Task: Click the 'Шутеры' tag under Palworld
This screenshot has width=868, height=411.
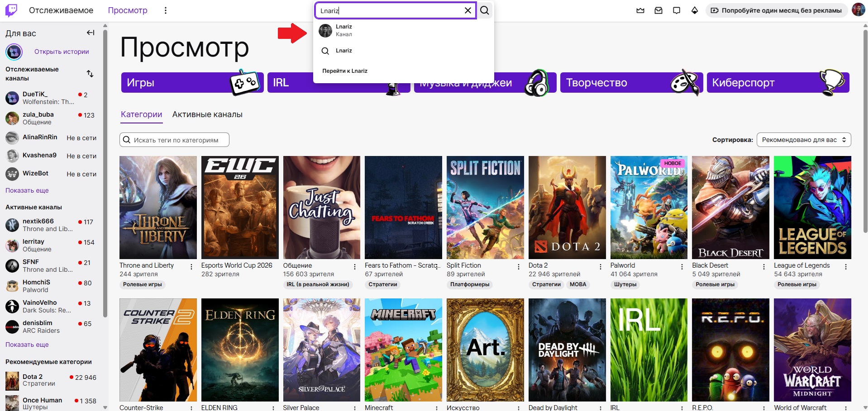Action: click(x=625, y=284)
